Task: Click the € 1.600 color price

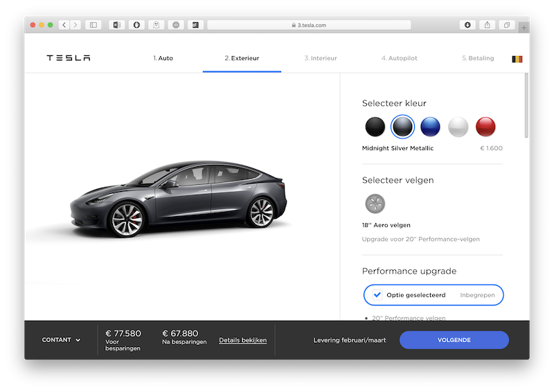Action: click(491, 148)
